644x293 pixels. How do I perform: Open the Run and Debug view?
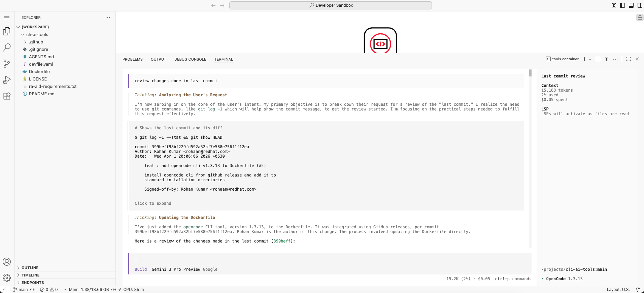(x=7, y=80)
